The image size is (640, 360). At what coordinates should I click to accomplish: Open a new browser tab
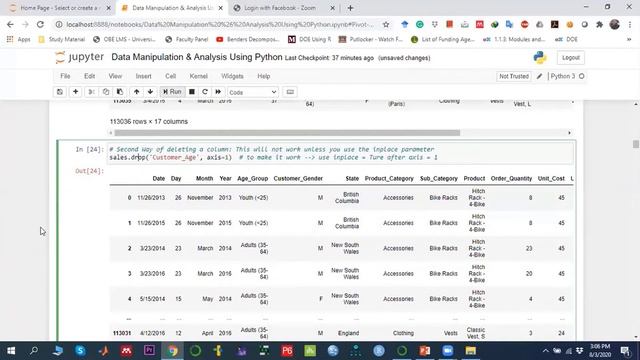(350, 8)
